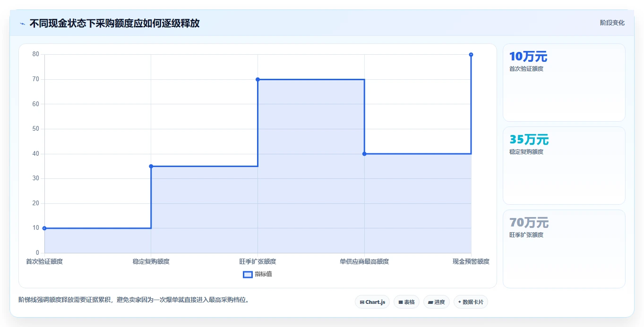644x327 pixels.
Task: Click the data point at 单供应商最高额度 (40)
Action: tap(364, 154)
